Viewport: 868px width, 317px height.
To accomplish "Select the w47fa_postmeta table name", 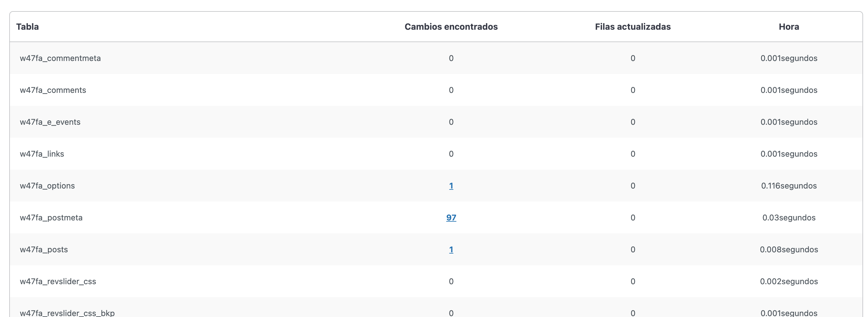I will [x=51, y=218].
